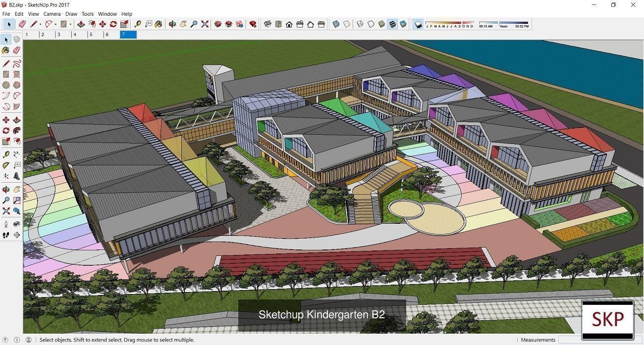The height and width of the screenshot is (345, 644).
Task: Click the geo-location status bar icon
Action: [5, 340]
